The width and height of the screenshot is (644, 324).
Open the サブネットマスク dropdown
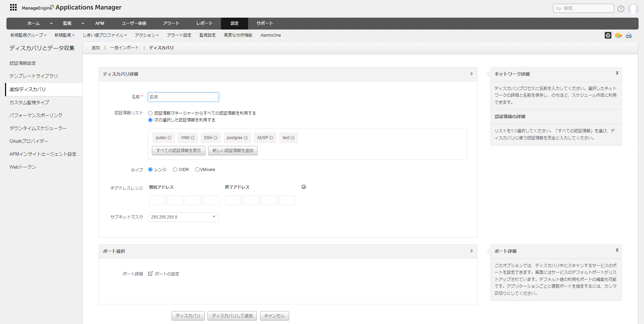tap(183, 217)
